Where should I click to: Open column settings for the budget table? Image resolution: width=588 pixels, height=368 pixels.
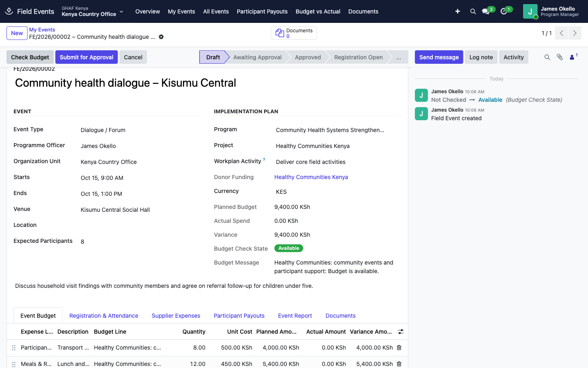click(401, 332)
